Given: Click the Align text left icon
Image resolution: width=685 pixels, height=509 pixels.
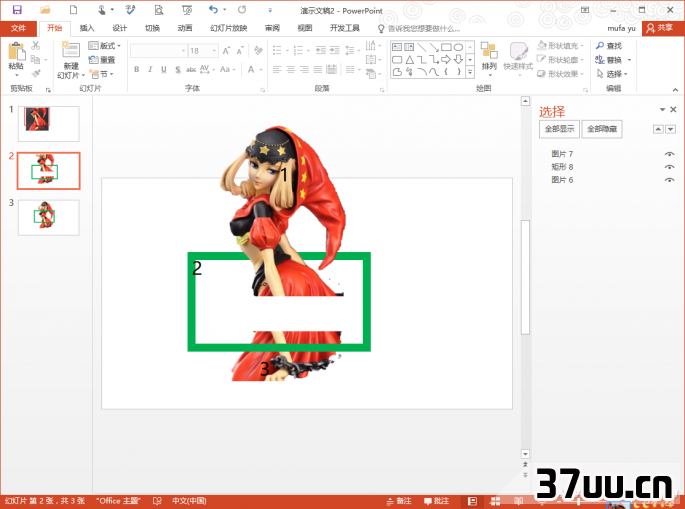Looking at the screenshot, I should 277,69.
